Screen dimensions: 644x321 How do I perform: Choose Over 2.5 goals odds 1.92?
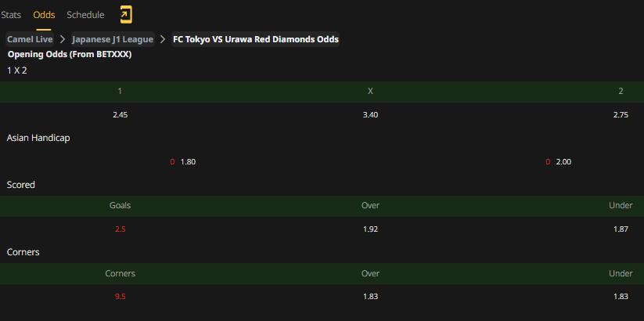point(370,229)
